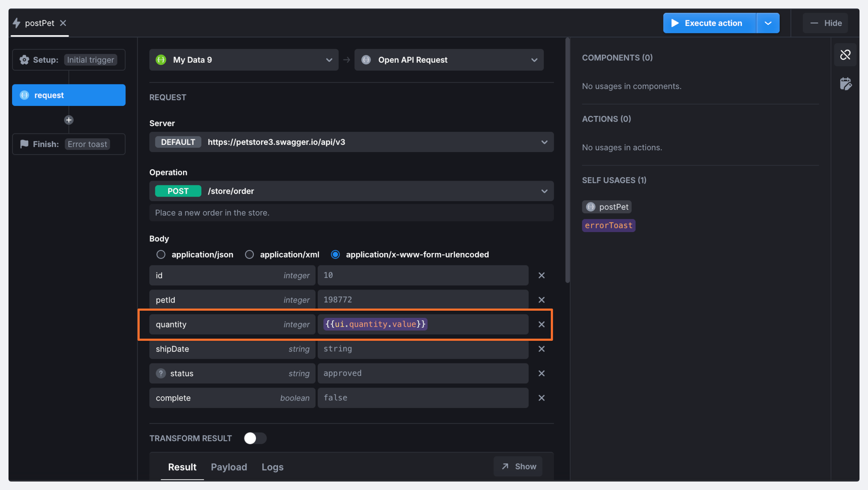Click the shipDate value input field
This screenshot has width=868, height=490.
point(423,349)
